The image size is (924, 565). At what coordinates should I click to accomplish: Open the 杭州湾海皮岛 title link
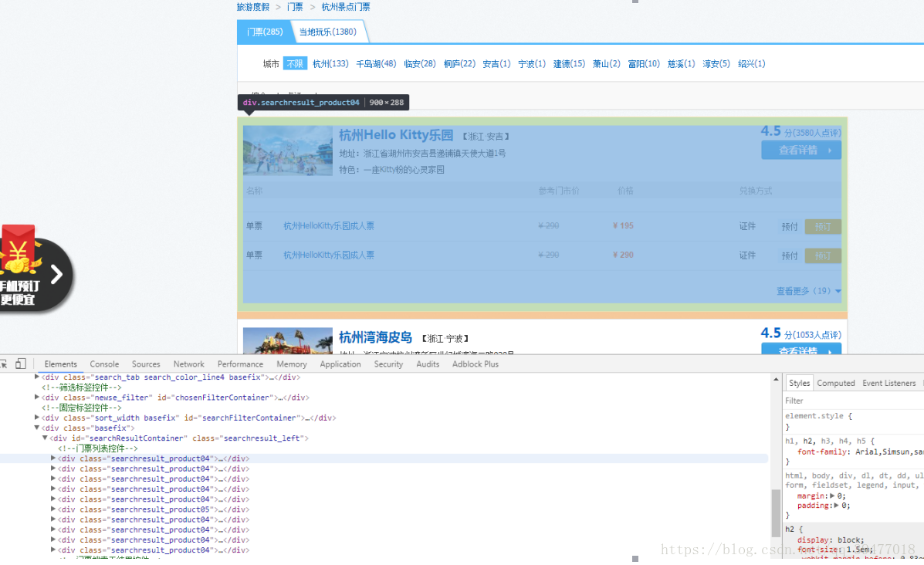pyautogui.click(x=375, y=337)
